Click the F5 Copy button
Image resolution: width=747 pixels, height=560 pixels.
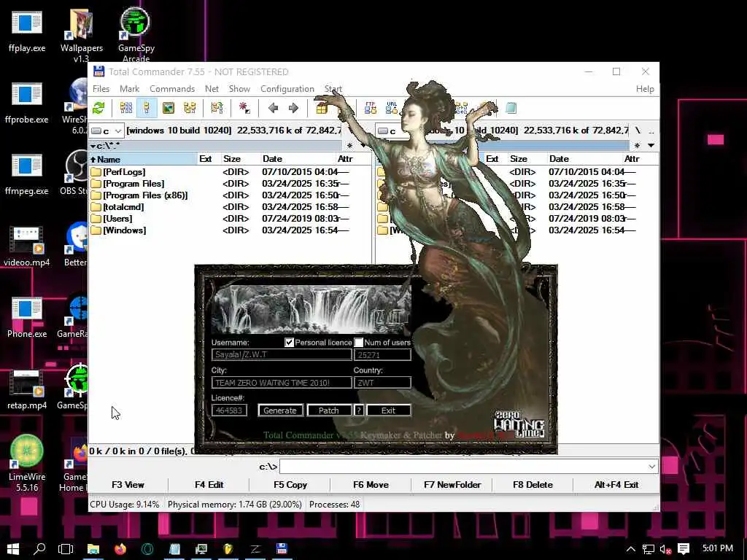[x=290, y=485]
